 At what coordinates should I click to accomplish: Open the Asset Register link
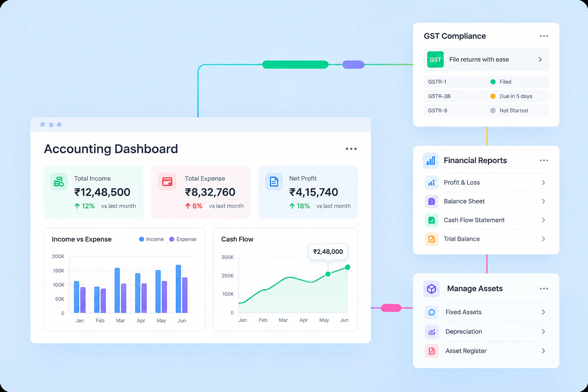coord(466,351)
